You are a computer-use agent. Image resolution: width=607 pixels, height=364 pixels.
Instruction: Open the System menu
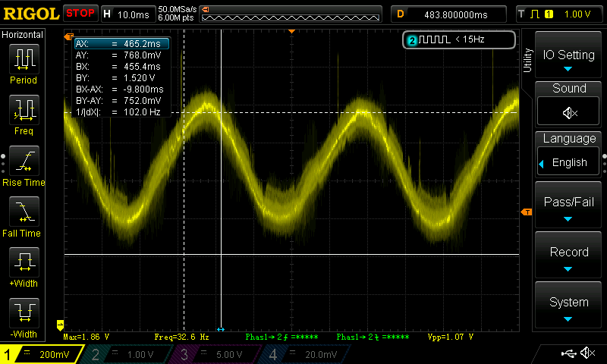pos(568,305)
